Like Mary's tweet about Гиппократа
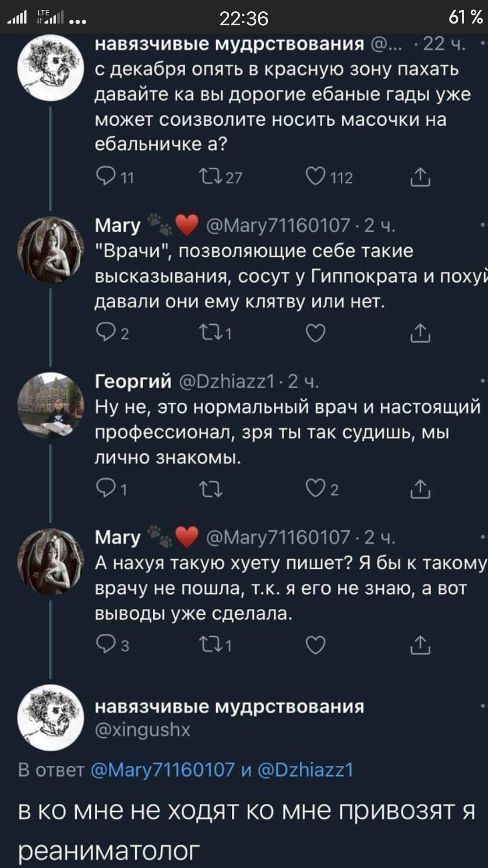Viewport: 488px width, 868px height. (315, 333)
